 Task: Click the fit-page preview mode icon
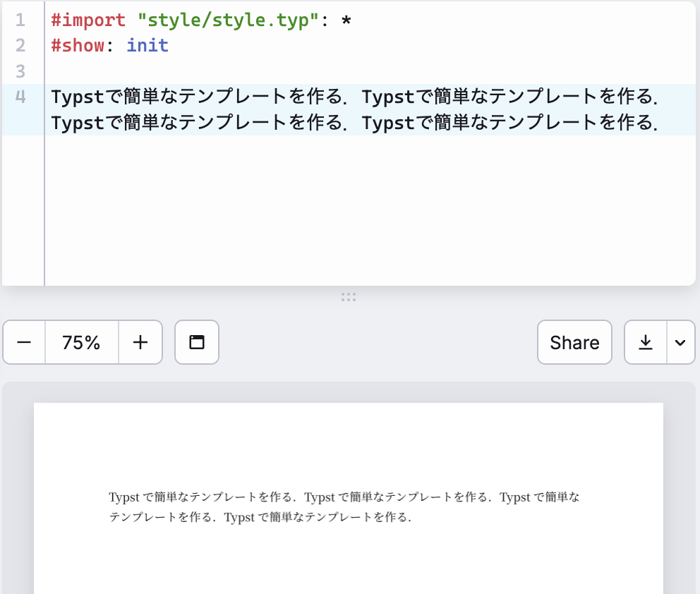(x=196, y=342)
